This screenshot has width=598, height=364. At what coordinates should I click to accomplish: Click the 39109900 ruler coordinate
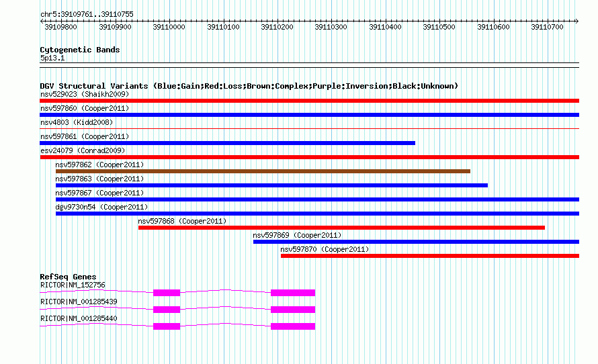click(115, 27)
